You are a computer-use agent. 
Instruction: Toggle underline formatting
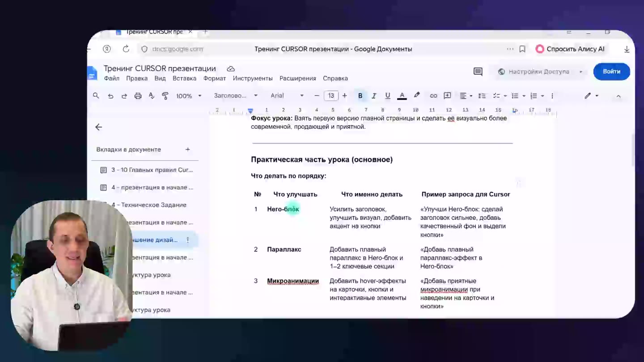[388, 96]
